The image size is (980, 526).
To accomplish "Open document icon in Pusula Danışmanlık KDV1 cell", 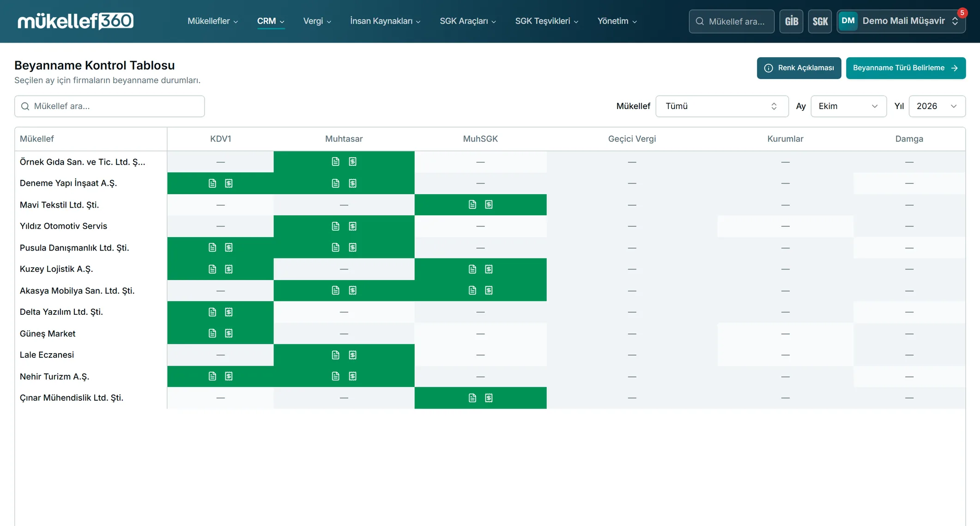I will (x=212, y=248).
